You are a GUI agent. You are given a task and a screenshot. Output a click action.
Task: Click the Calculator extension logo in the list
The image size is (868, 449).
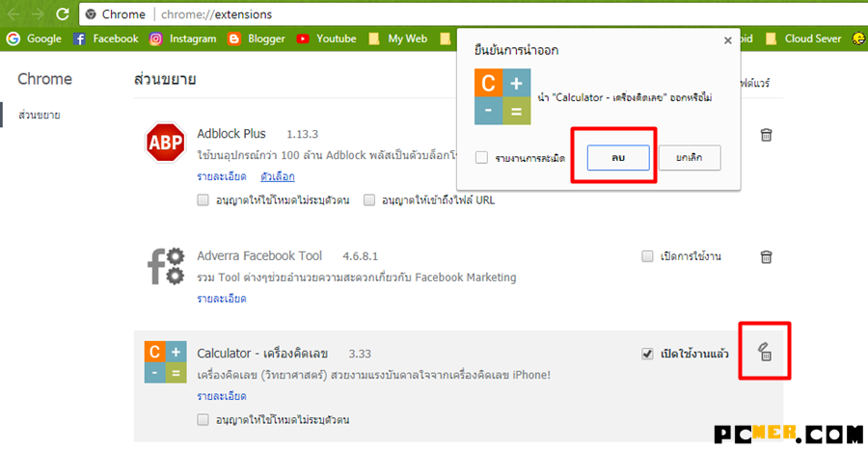coord(166,362)
